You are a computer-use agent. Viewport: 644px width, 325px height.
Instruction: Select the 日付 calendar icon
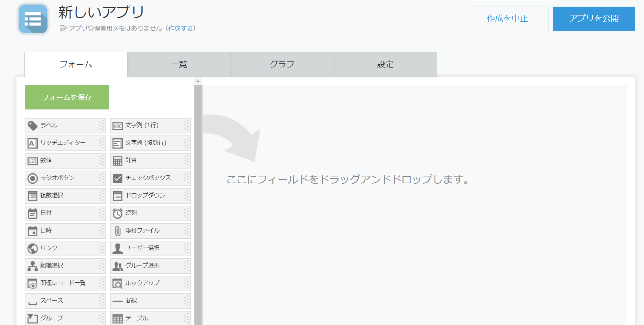[33, 214]
